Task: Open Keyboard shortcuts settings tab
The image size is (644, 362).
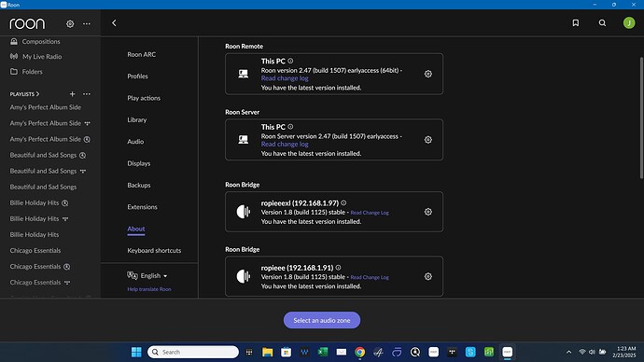Action: coord(154,250)
